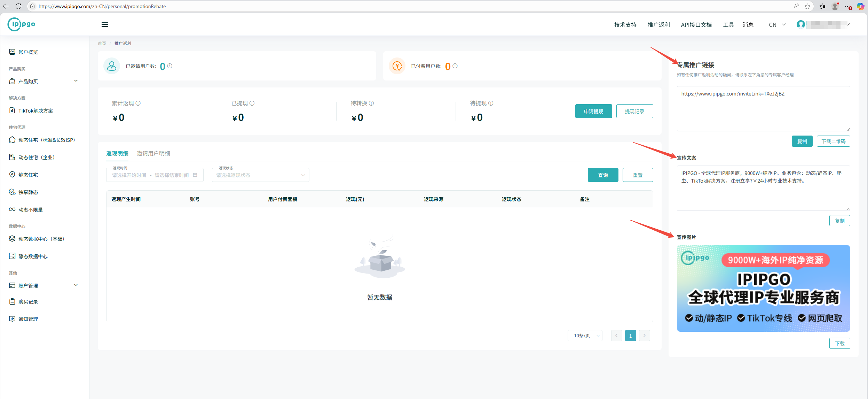Open 推广返利 in top navigation
Screen dimensions: 868x399
(x=658, y=25)
